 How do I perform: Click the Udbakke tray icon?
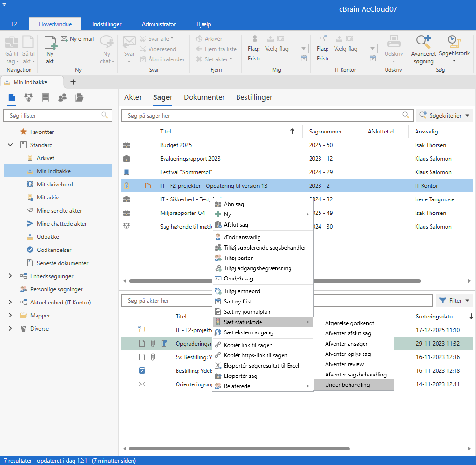point(30,237)
